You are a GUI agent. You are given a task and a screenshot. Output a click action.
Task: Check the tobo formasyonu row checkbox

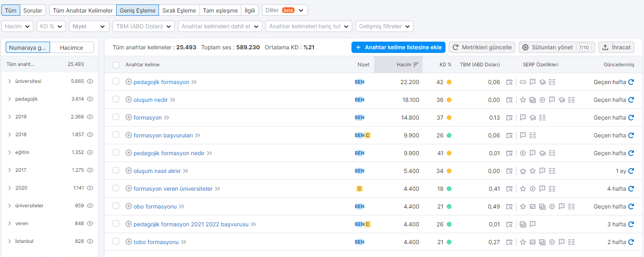click(x=116, y=241)
